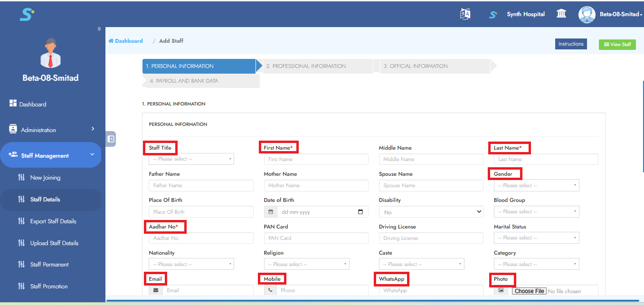This screenshot has height=305, width=644.
Task: Click the Synth logo in top-left corner
Action: pos(27,14)
